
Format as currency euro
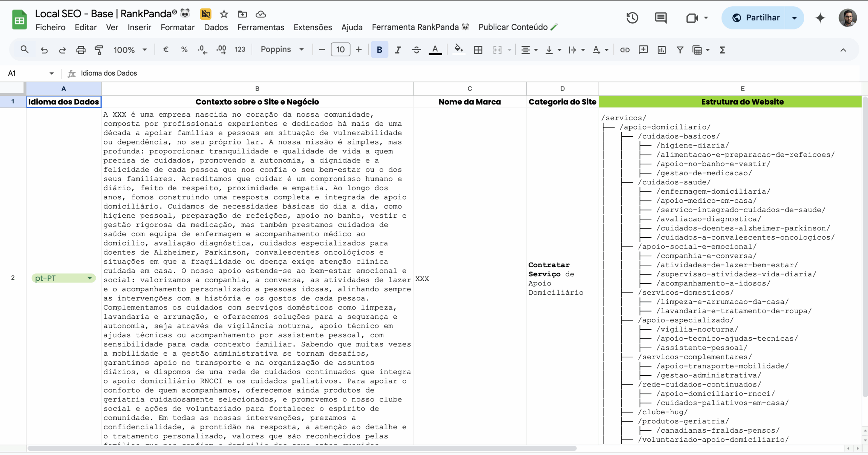(166, 50)
